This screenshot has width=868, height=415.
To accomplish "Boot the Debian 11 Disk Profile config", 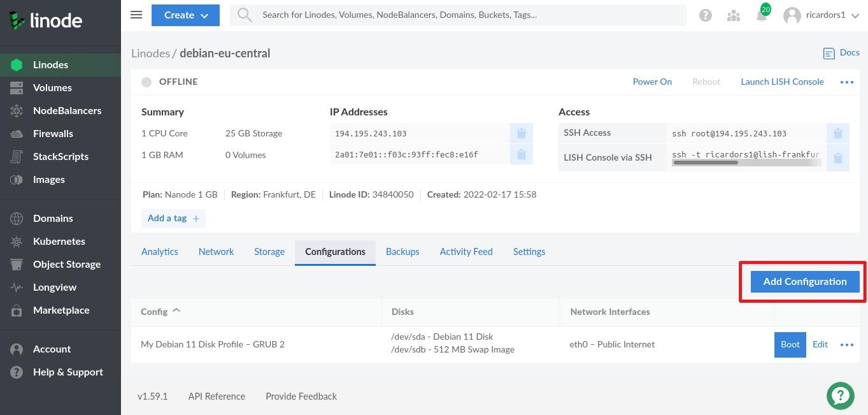I will [790, 345].
